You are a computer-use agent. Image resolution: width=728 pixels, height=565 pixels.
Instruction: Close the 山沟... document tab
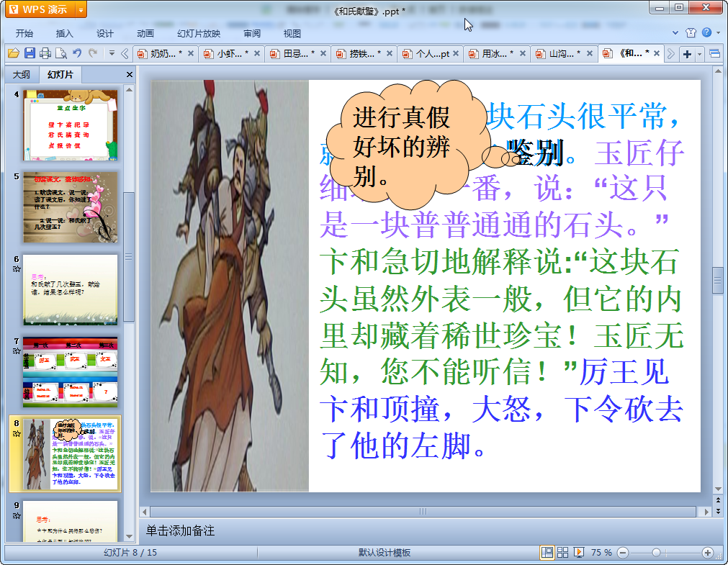pyautogui.click(x=590, y=54)
